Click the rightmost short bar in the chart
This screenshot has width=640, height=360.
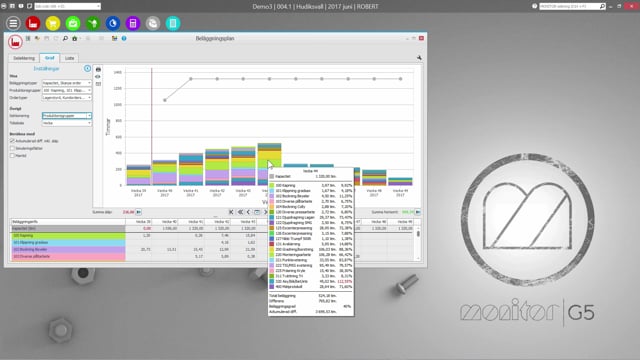400,182
